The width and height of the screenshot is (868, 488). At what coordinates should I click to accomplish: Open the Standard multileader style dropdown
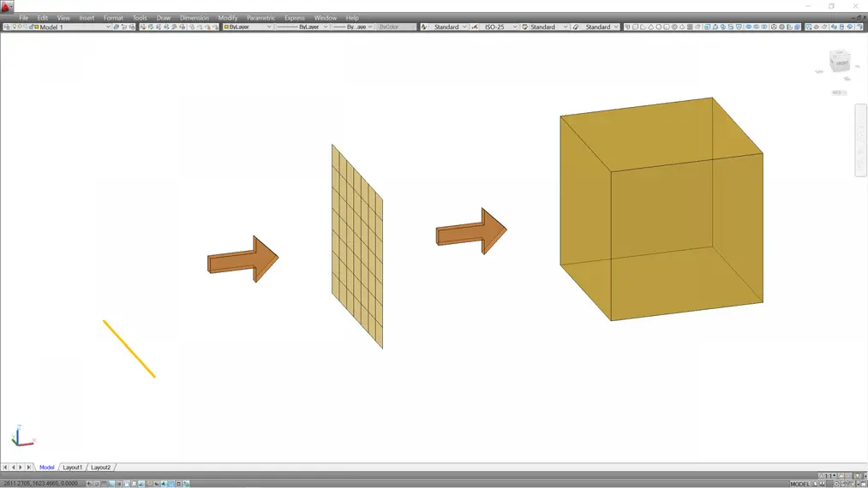click(x=615, y=27)
